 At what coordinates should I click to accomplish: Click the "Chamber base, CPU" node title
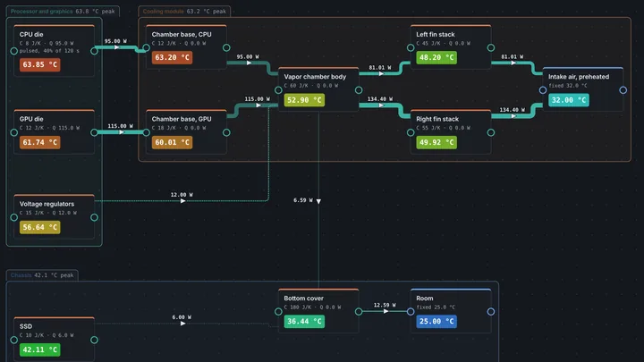tap(182, 35)
